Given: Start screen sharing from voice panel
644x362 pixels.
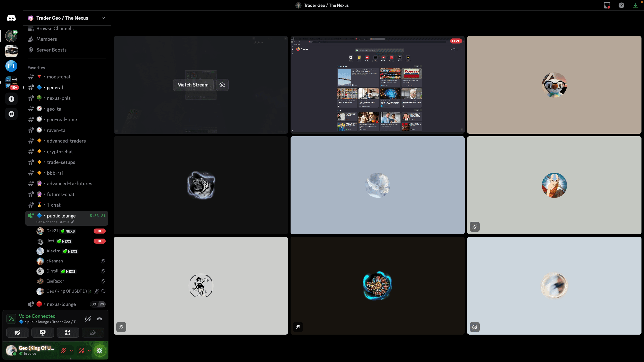Looking at the screenshot, I should (43, 333).
